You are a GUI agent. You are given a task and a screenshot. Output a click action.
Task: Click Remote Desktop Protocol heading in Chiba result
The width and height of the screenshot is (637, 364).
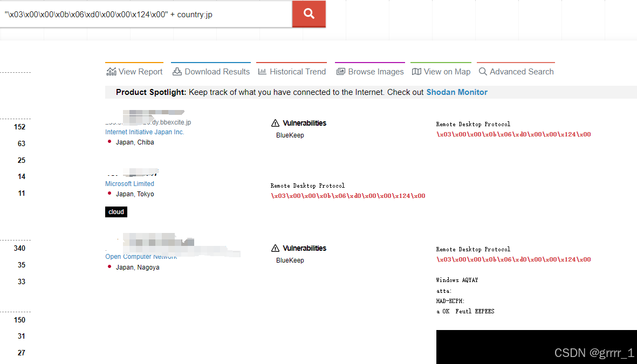(x=473, y=125)
